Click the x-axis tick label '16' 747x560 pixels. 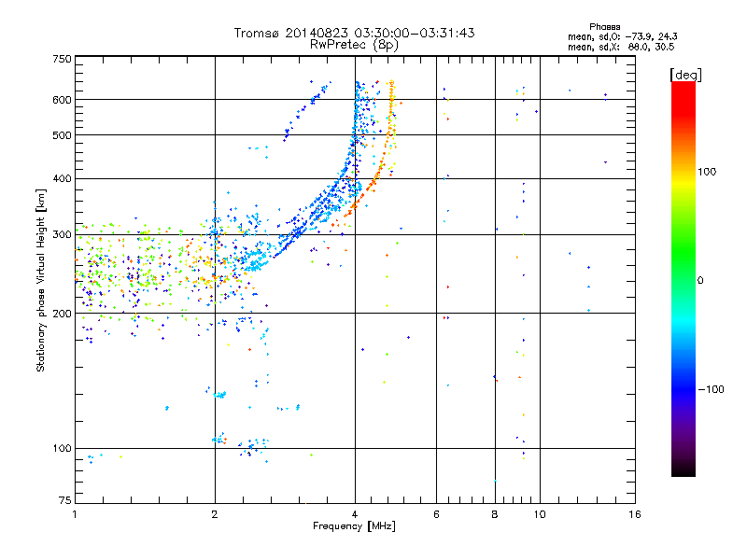click(635, 514)
